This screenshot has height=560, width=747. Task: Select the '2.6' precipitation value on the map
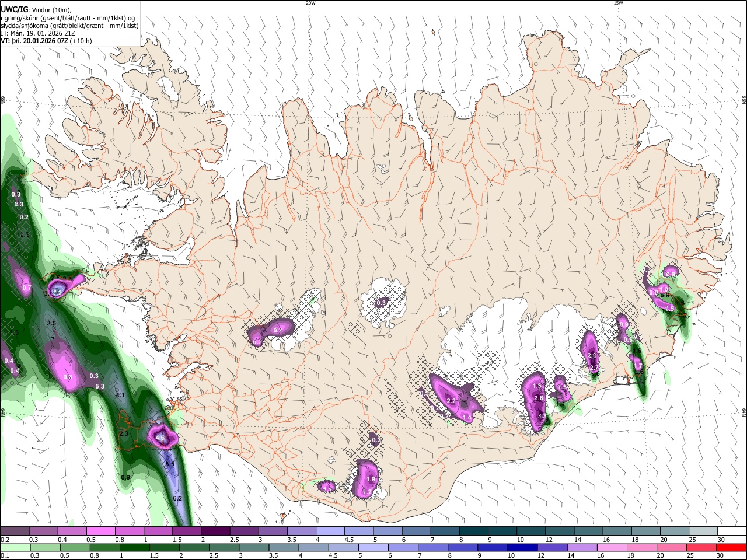pos(539,398)
